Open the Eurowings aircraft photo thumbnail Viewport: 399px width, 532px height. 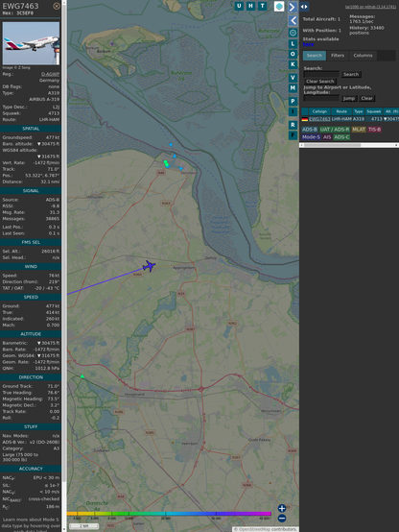pyautogui.click(x=31, y=43)
